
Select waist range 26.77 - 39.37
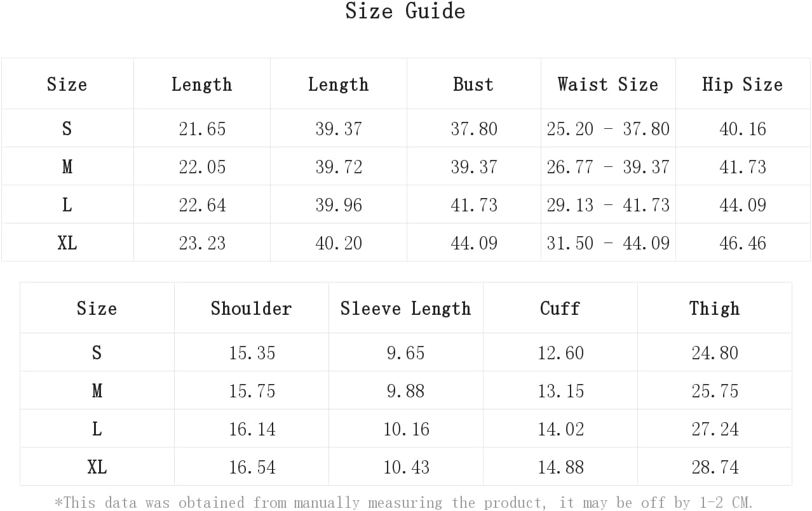(608, 167)
